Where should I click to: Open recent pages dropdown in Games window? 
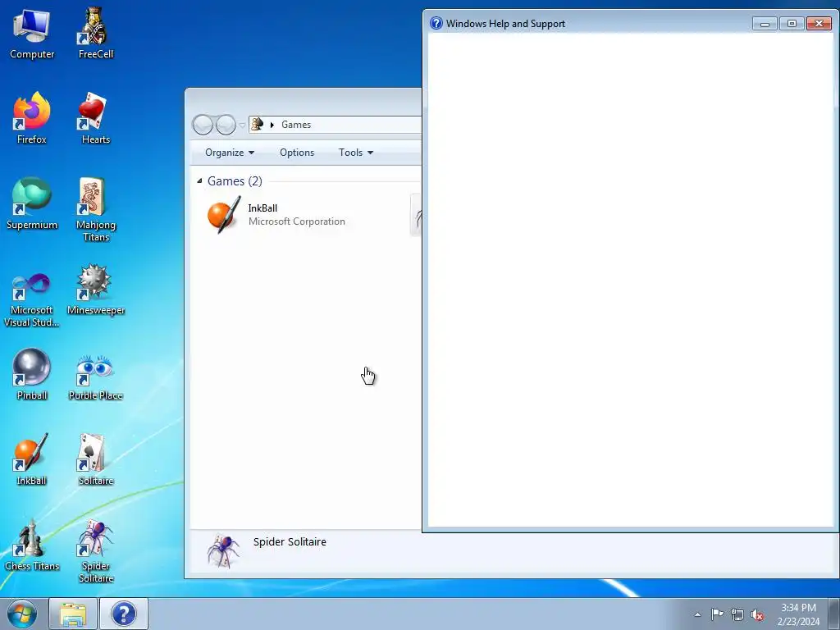pos(242,125)
